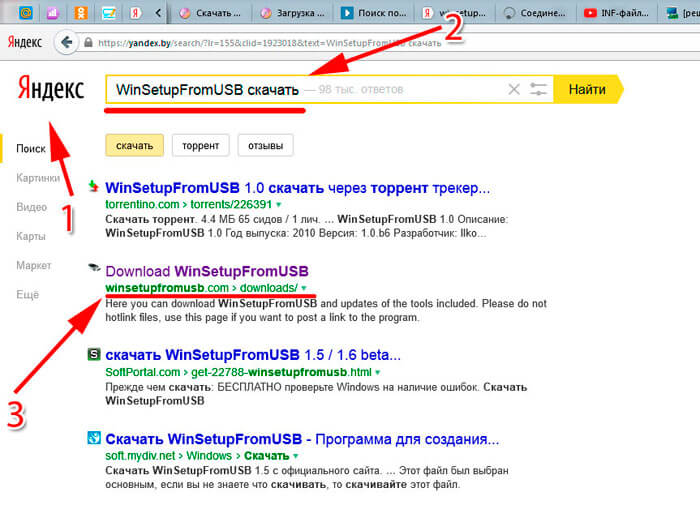Screen dimensions: 700x505
Task: Click the padlock security icon
Action: 88,43
